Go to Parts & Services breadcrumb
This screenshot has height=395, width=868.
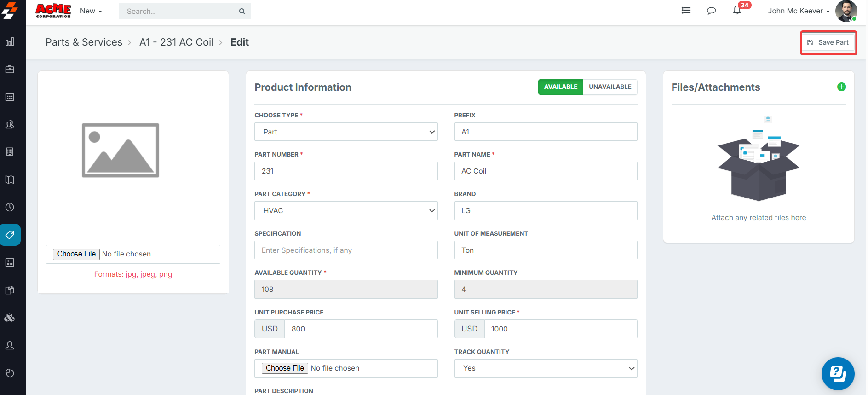pos(84,42)
